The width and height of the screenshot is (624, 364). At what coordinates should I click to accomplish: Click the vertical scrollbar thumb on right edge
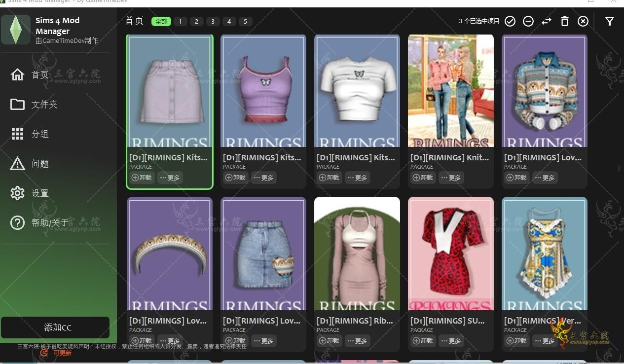619,169
